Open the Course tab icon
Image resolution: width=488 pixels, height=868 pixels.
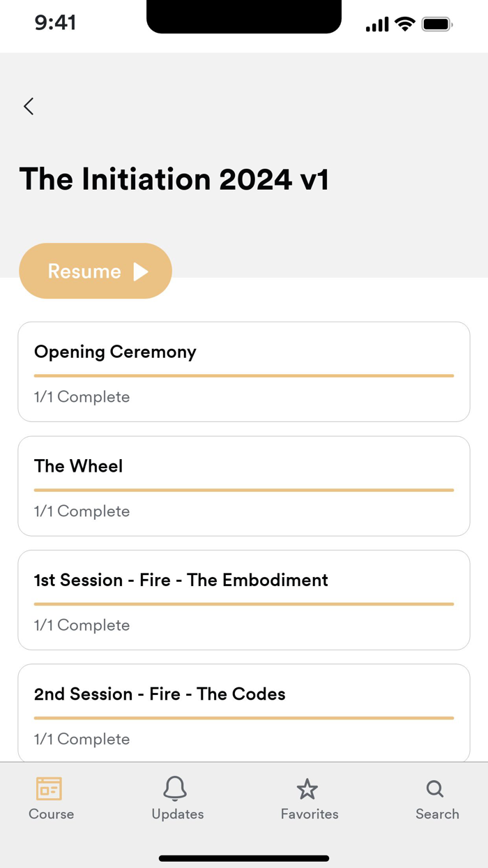[49, 788]
